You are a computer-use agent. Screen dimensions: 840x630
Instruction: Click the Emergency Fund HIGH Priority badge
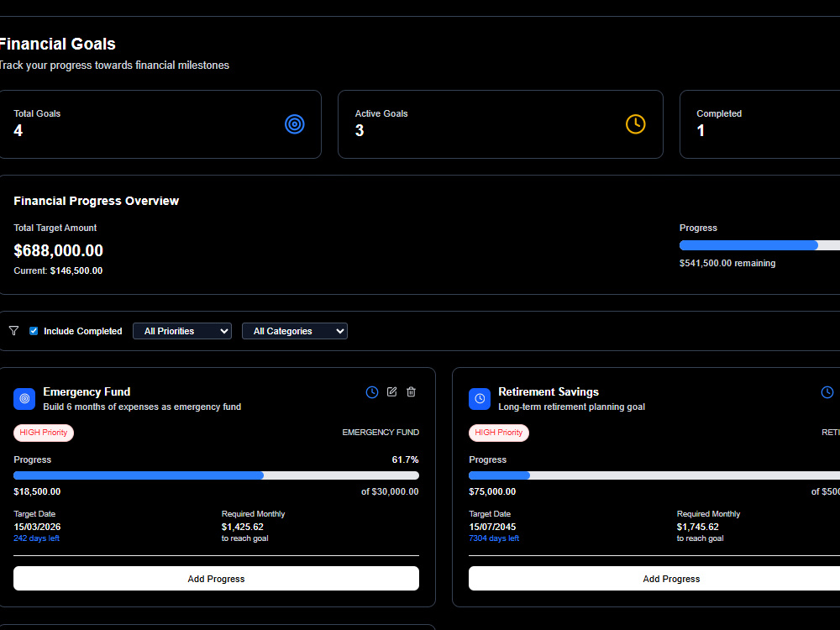coord(44,433)
